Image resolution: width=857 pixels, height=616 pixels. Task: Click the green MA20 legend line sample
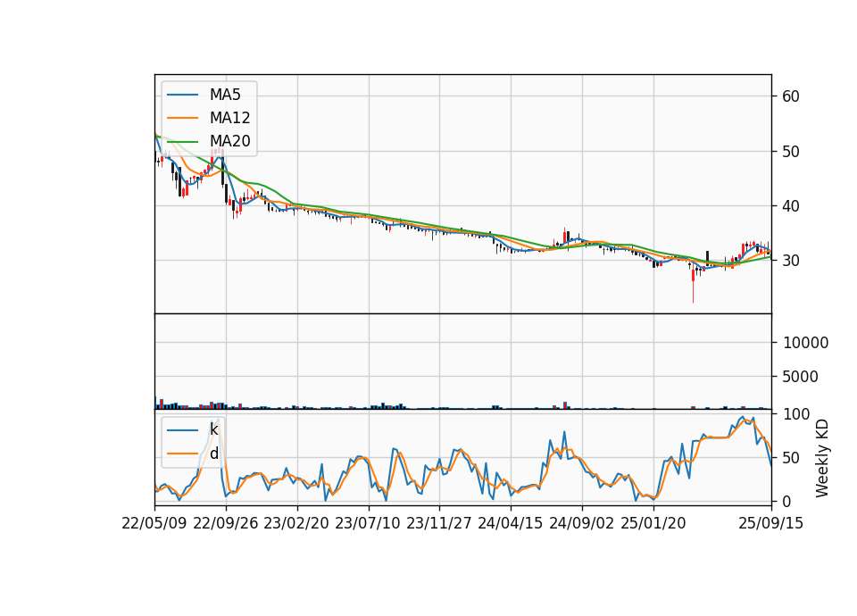182,141
